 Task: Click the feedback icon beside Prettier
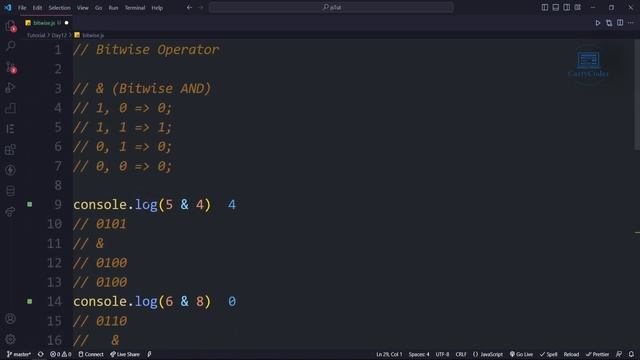tap(619, 354)
